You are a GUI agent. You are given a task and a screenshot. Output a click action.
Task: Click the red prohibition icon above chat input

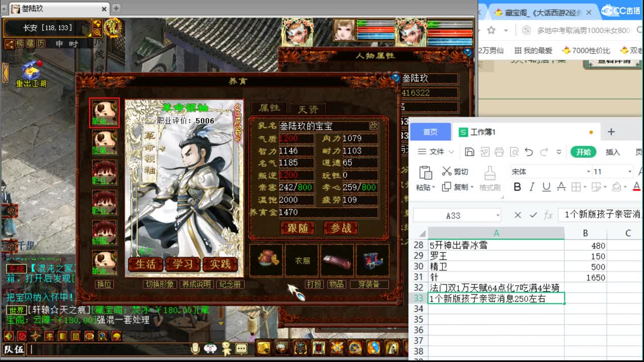click(22, 335)
